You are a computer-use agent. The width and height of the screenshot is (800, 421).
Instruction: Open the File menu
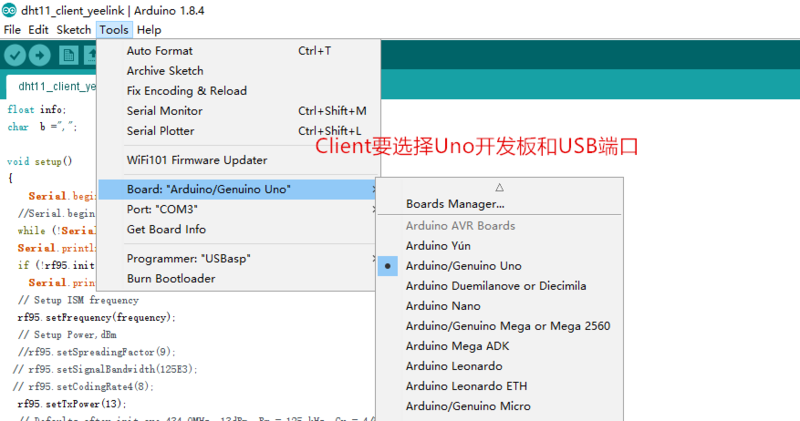point(12,30)
